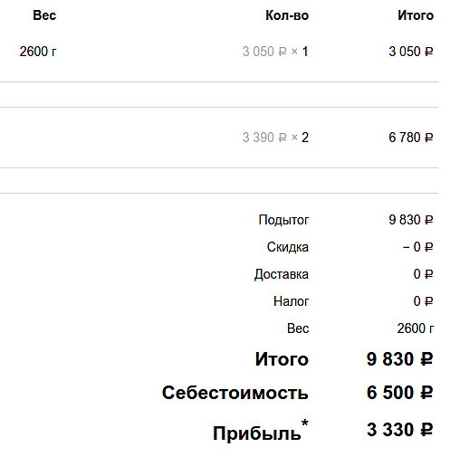Click the Скидка label
Image resolution: width=460 pixels, height=476 pixels.
(288, 247)
